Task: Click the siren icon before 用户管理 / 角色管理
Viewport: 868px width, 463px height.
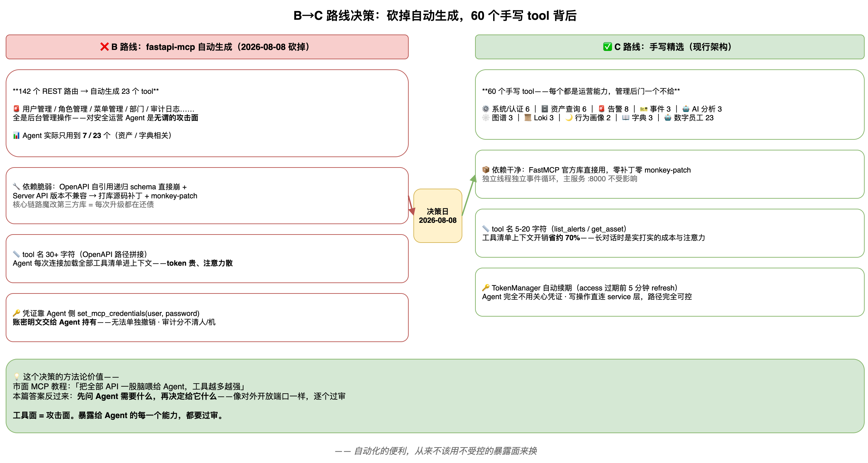Action: point(16,109)
